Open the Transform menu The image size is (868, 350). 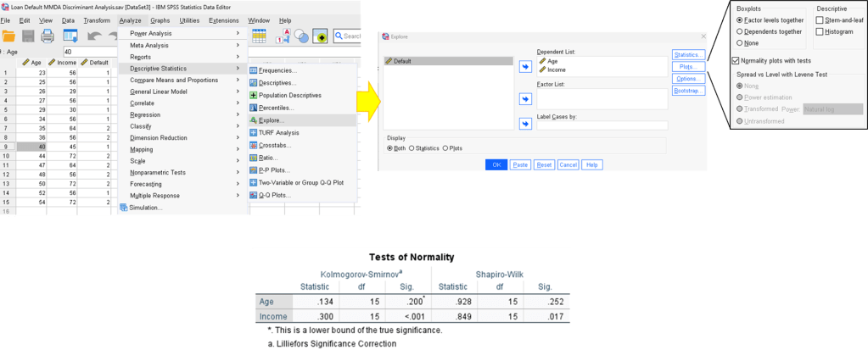97,20
